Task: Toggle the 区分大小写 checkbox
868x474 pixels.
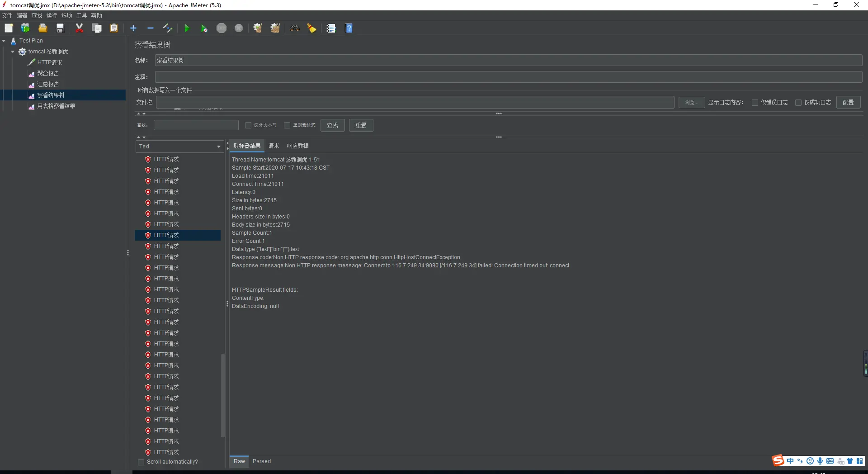Action: (248, 125)
